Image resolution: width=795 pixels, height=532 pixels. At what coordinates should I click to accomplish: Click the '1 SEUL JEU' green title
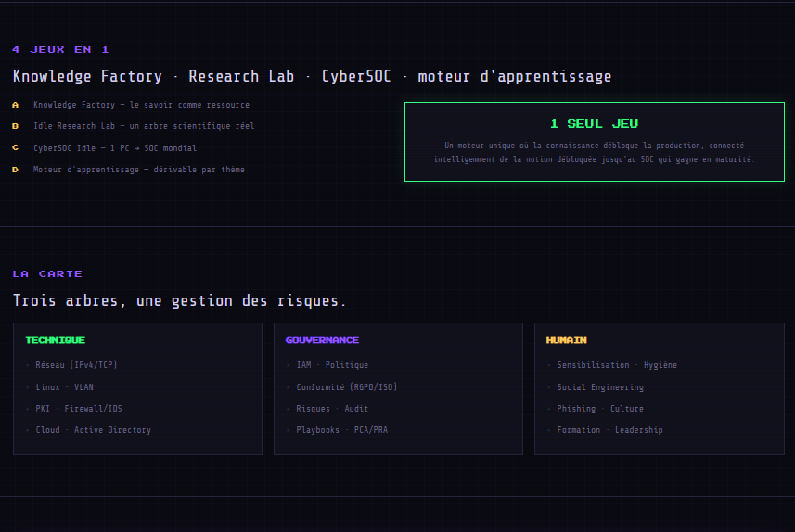tap(595, 123)
